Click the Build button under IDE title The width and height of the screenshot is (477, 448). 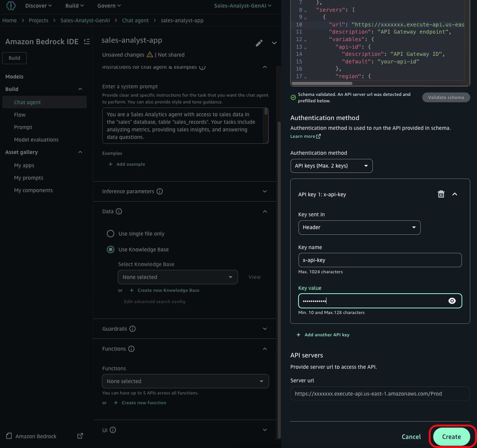[x=15, y=58]
